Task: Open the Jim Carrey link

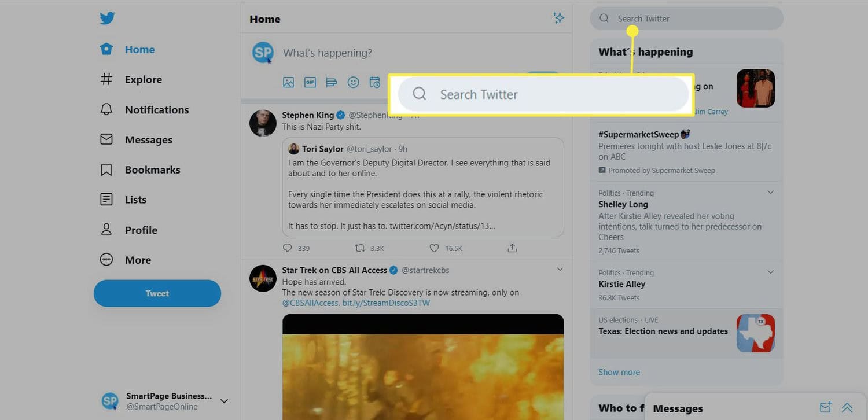Action: [x=711, y=112]
